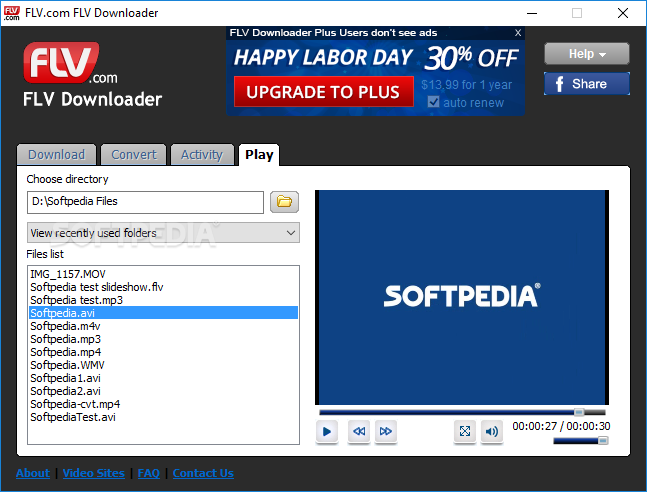
Task: Select Softpedia.m4v file
Action: (x=163, y=326)
